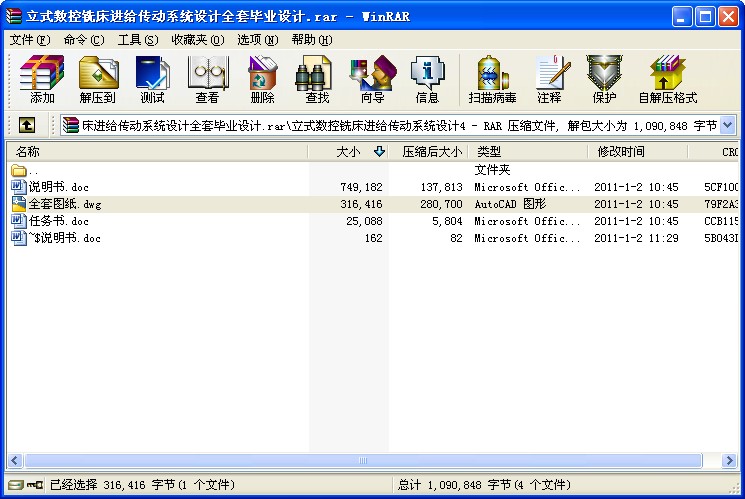
Task: Open the 查找 (Find) binoculars tool
Action: point(317,80)
